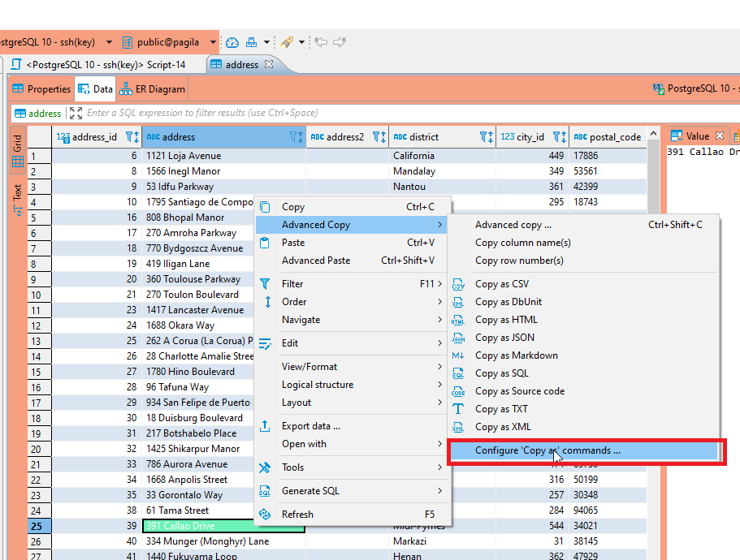The width and height of the screenshot is (740, 560).
Task: Open dropdown next to the rocket icon
Action: click(301, 42)
